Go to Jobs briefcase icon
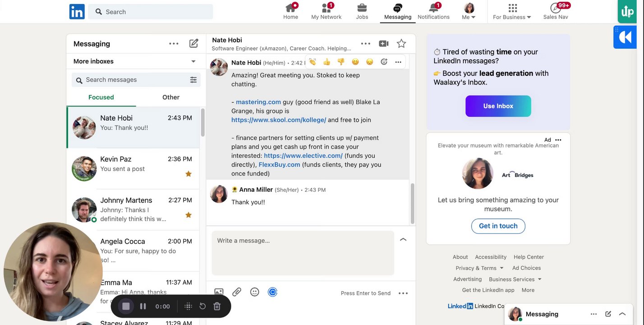This screenshot has height=325, width=644. click(x=362, y=8)
